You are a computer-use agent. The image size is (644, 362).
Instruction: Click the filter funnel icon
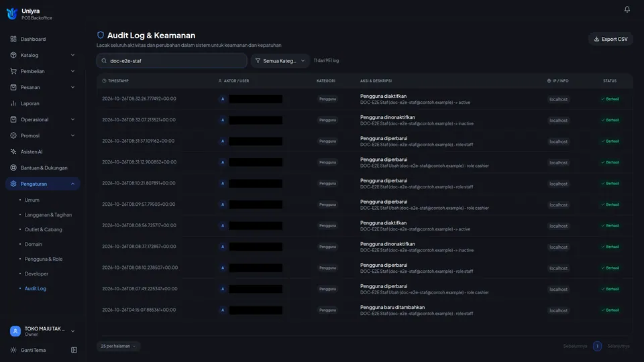tap(258, 61)
